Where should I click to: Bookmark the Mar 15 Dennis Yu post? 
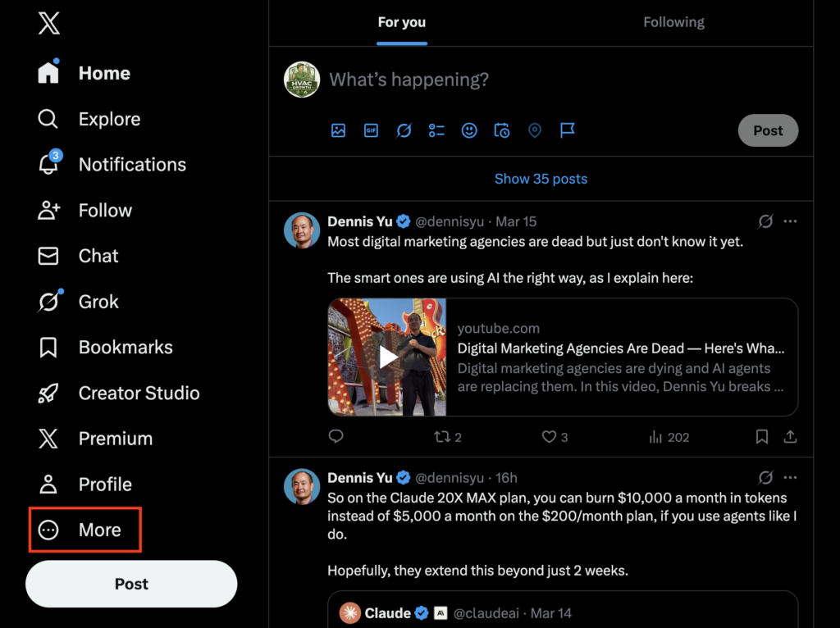(x=762, y=437)
